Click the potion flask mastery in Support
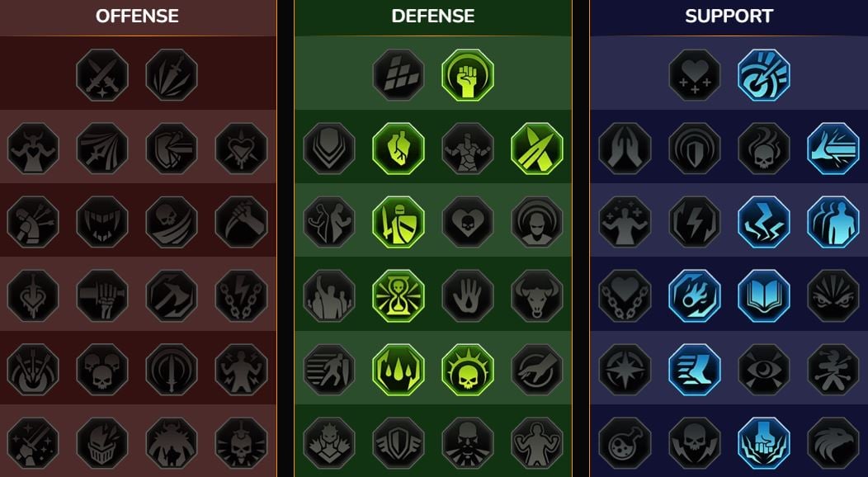Image resolution: width=868 pixels, height=477 pixels. [625, 442]
